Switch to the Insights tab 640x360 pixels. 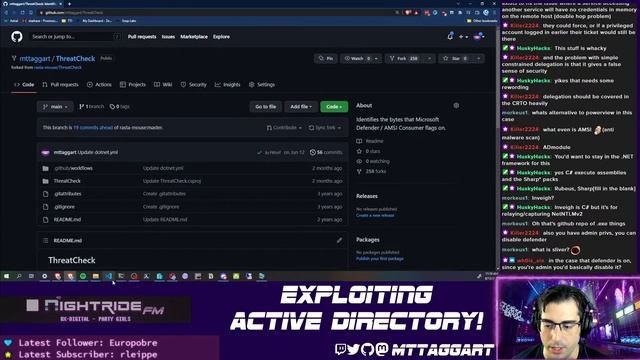coord(228,84)
